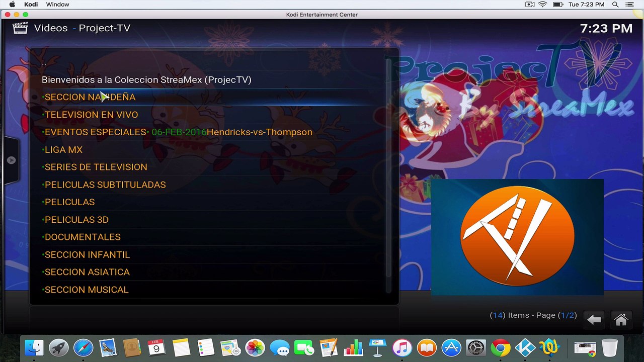Image resolution: width=644 pixels, height=362 pixels.
Task: Open the Window menu in menu bar
Action: 58,5
